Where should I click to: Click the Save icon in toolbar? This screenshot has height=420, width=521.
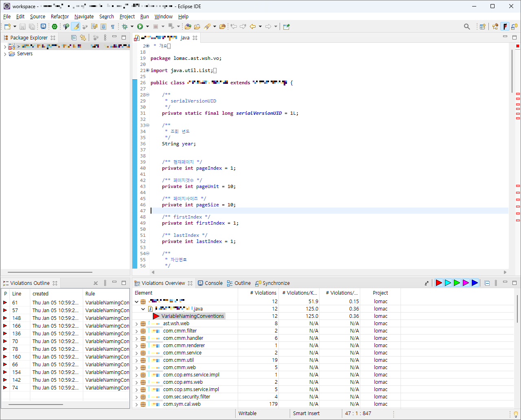coord(22,26)
